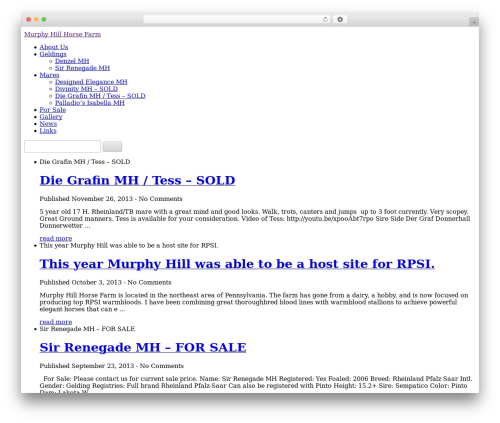Open the Denzel MH page
Image resolution: width=500 pixels, height=423 pixels.
click(72, 61)
